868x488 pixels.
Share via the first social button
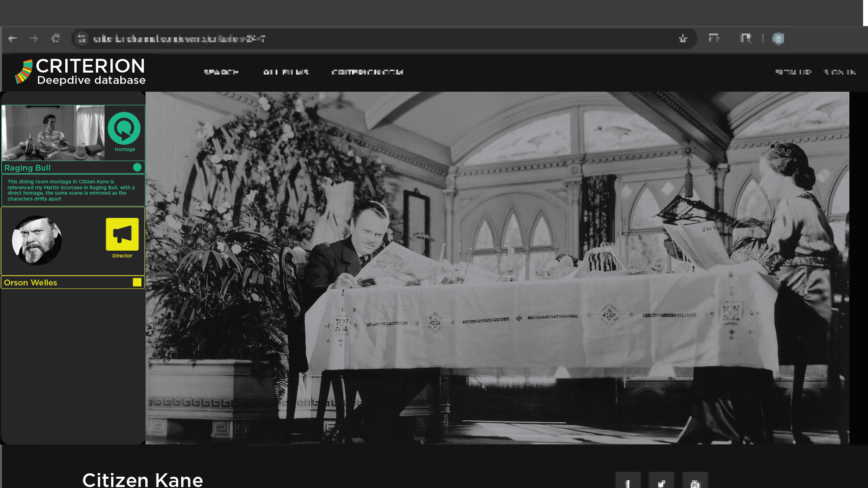(x=628, y=481)
